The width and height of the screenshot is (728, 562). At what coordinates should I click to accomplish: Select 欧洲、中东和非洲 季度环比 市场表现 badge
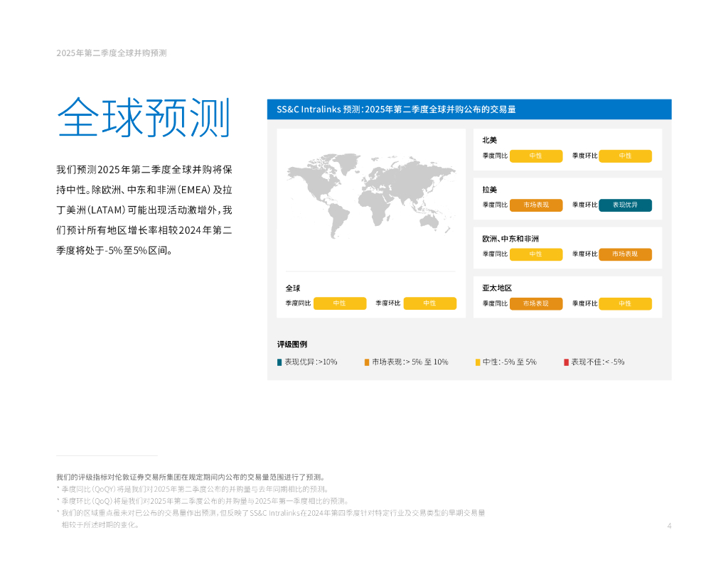click(x=625, y=254)
